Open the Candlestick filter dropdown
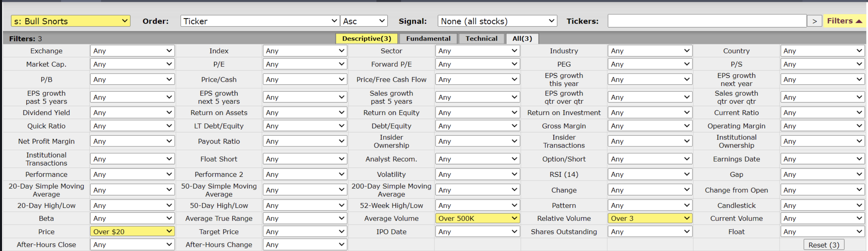 pos(823,205)
